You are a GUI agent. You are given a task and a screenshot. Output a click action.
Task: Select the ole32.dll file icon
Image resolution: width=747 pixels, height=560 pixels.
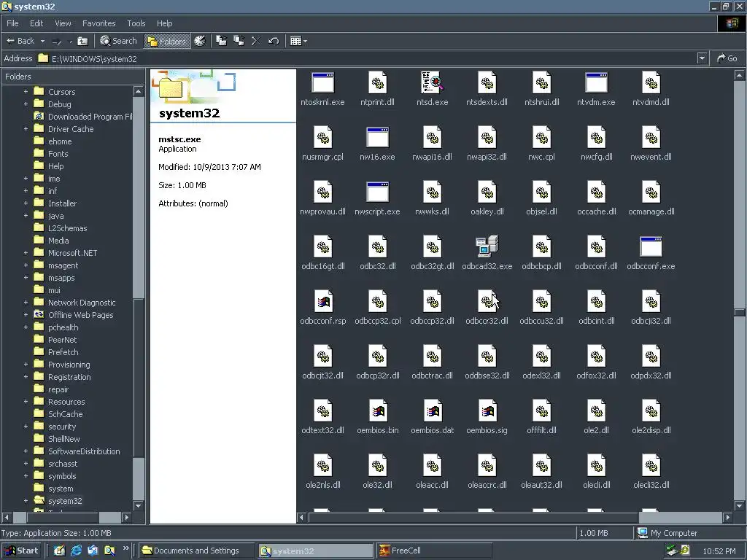pos(378,466)
